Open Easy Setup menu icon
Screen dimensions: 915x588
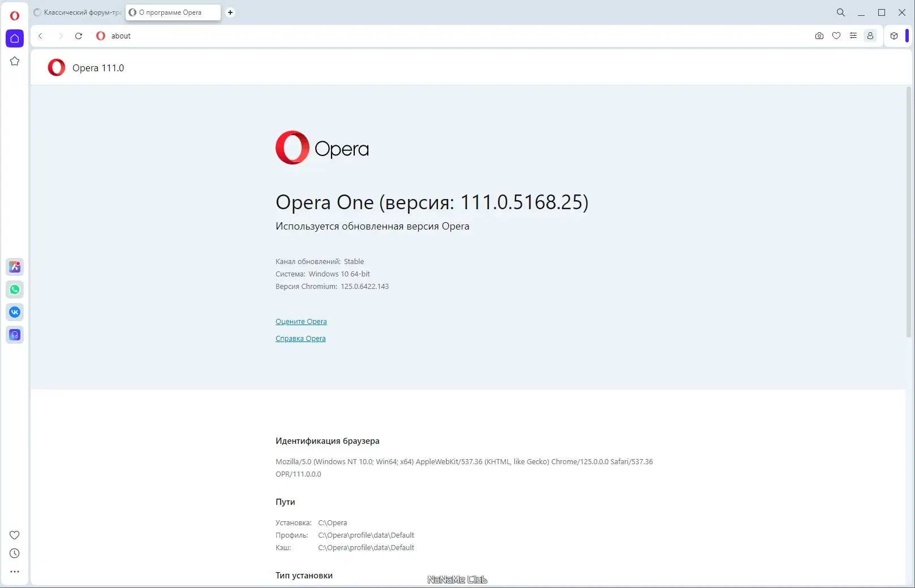[853, 36]
